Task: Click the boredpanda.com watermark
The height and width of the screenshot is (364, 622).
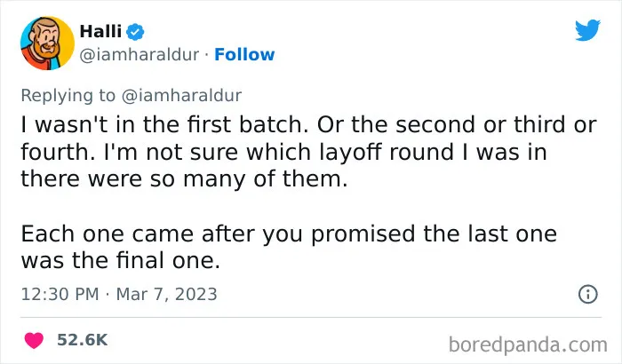Action: pyautogui.click(x=528, y=344)
